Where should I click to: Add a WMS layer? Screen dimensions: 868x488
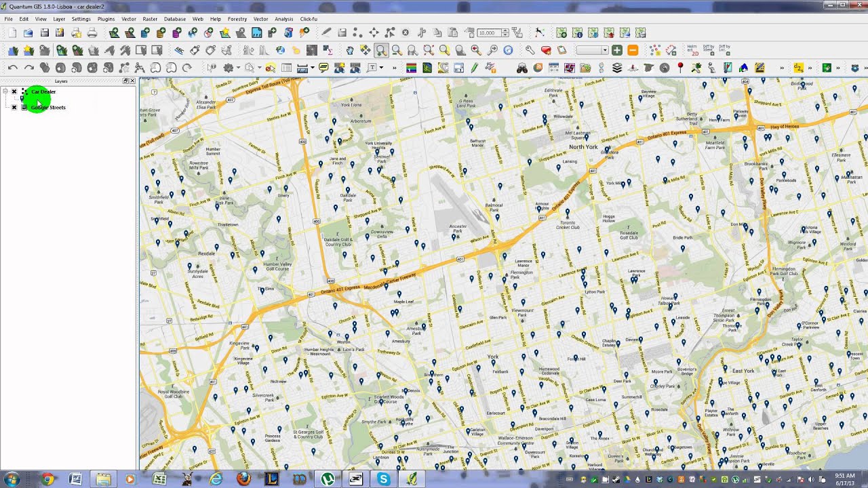[193, 33]
